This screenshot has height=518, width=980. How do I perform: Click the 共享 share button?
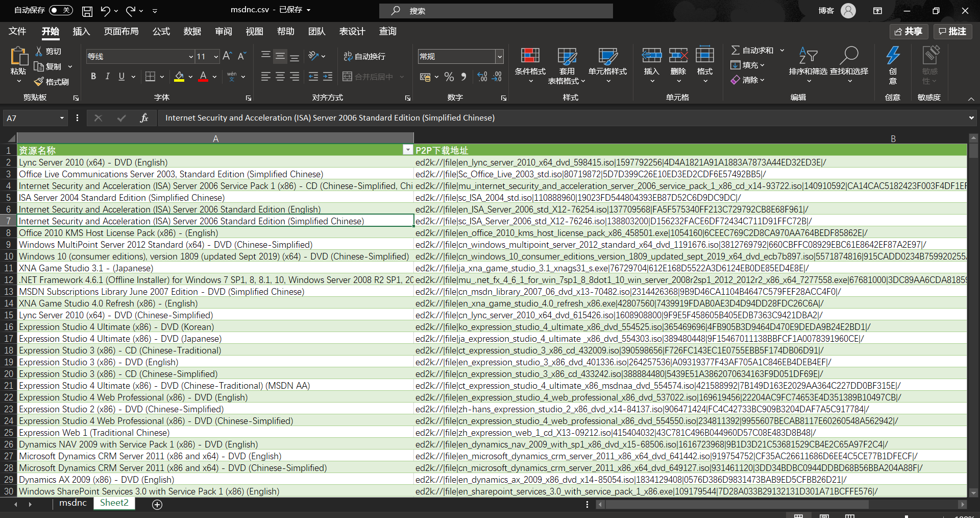pyautogui.click(x=909, y=32)
